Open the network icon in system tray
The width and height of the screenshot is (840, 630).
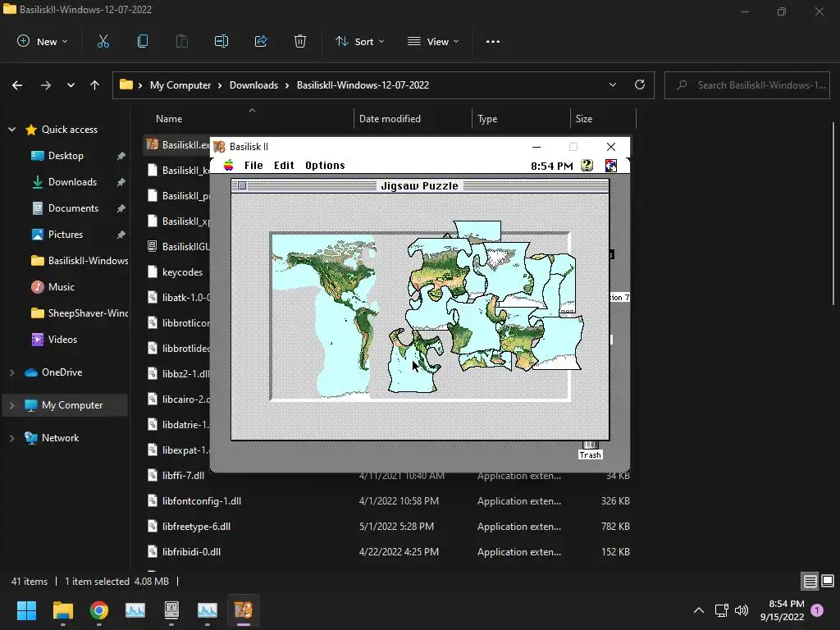pyautogui.click(x=722, y=610)
